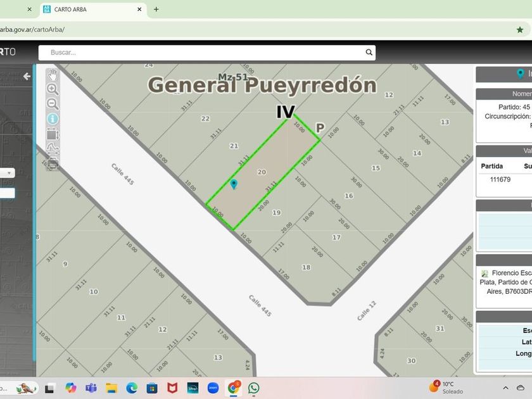
Task: Select parcel 17 on the map
Action: point(336,237)
